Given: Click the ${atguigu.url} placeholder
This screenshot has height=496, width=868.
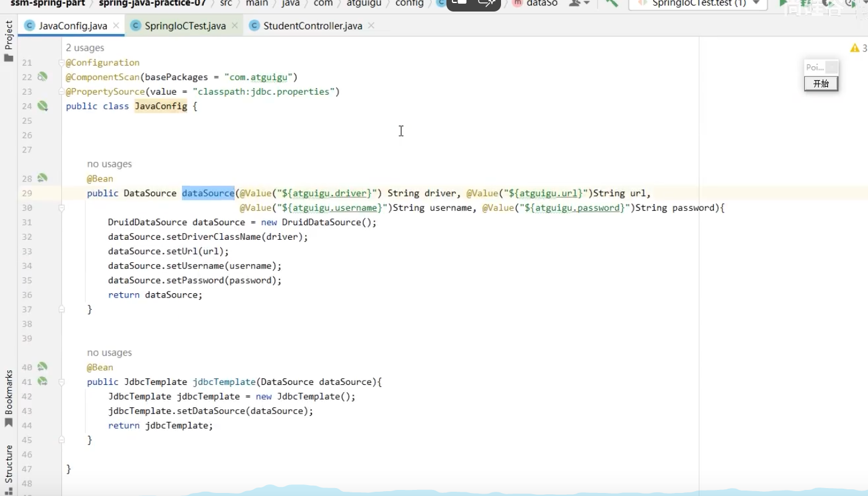Looking at the screenshot, I should 545,193.
